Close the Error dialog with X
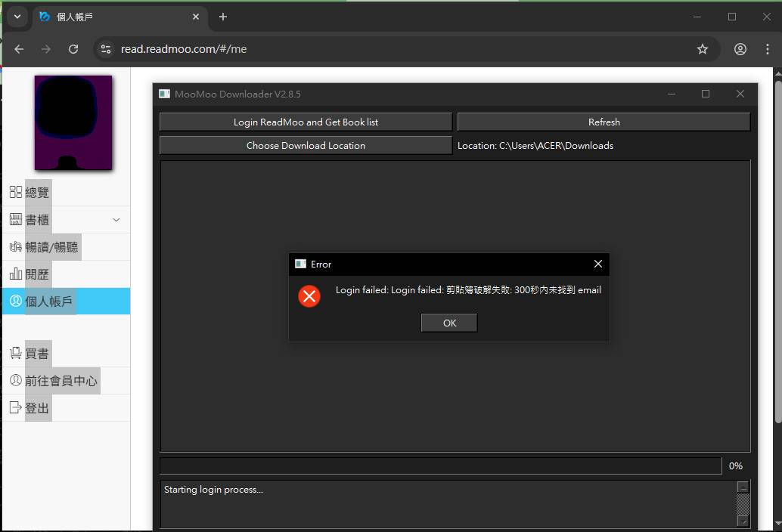This screenshot has height=532, width=782. click(597, 264)
